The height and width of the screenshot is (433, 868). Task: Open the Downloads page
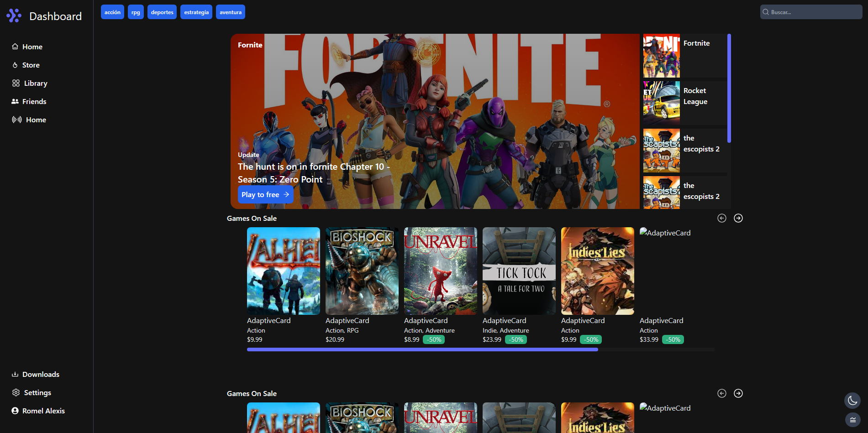pyautogui.click(x=35, y=374)
